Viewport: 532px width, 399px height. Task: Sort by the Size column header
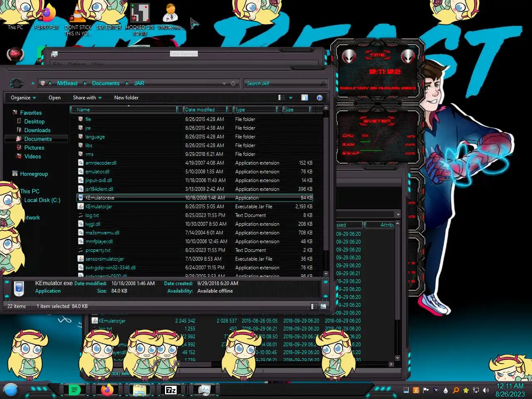click(296, 109)
